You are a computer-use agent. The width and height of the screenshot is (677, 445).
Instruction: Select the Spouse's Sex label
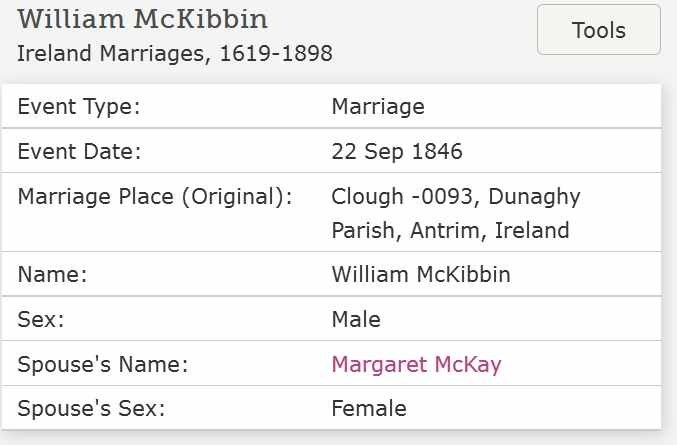[x=91, y=408]
